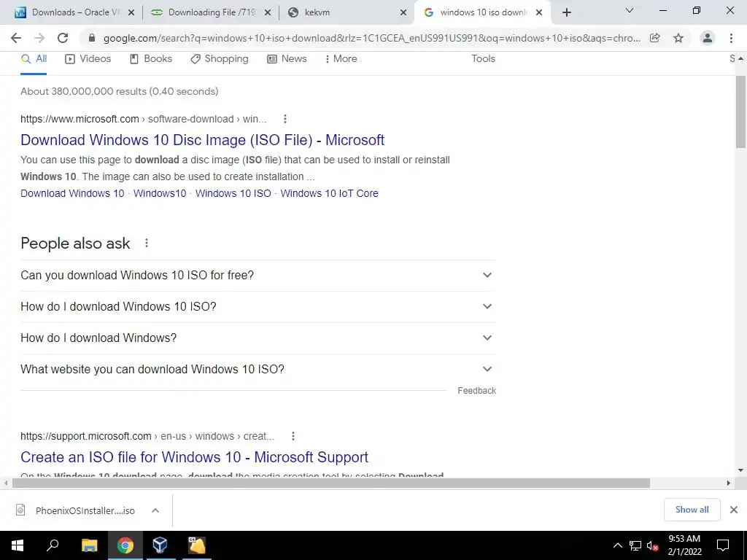Open the Download Windows 10 sitelink
Image resolution: width=747 pixels, height=560 pixels.
click(72, 193)
